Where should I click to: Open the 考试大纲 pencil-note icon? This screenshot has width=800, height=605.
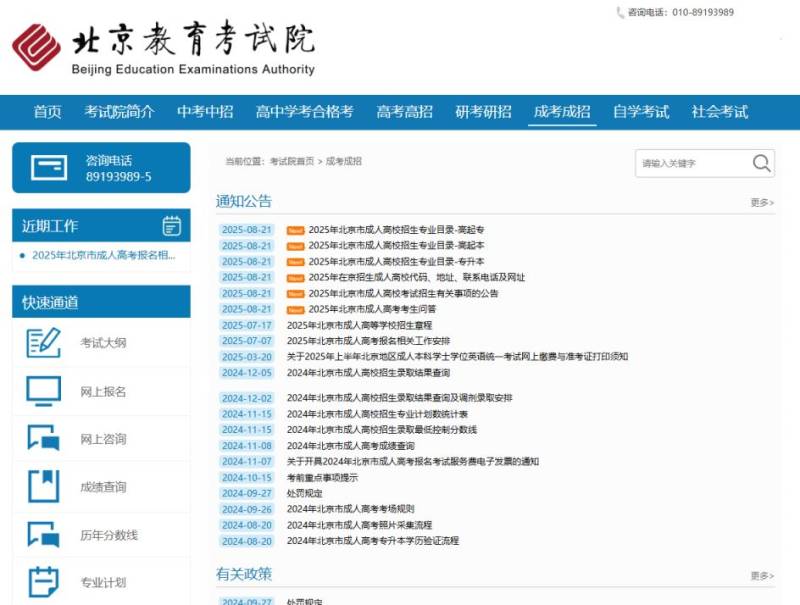pos(43,343)
